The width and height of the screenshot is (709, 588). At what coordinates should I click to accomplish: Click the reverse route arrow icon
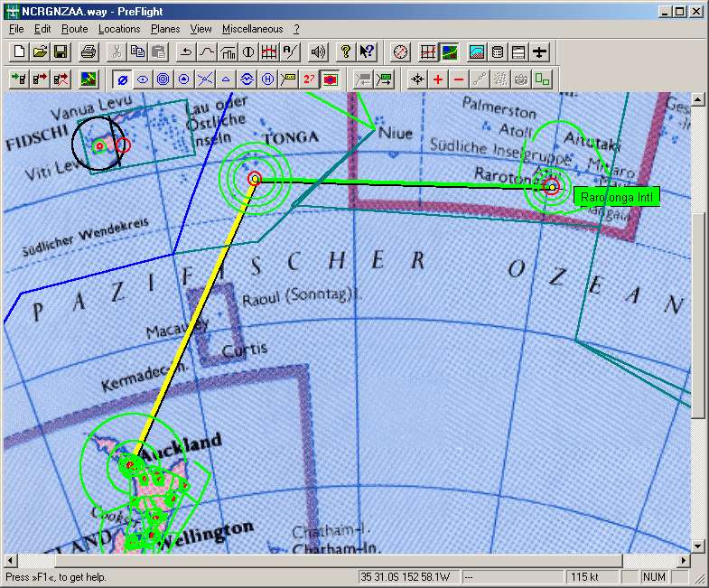tap(186, 52)
